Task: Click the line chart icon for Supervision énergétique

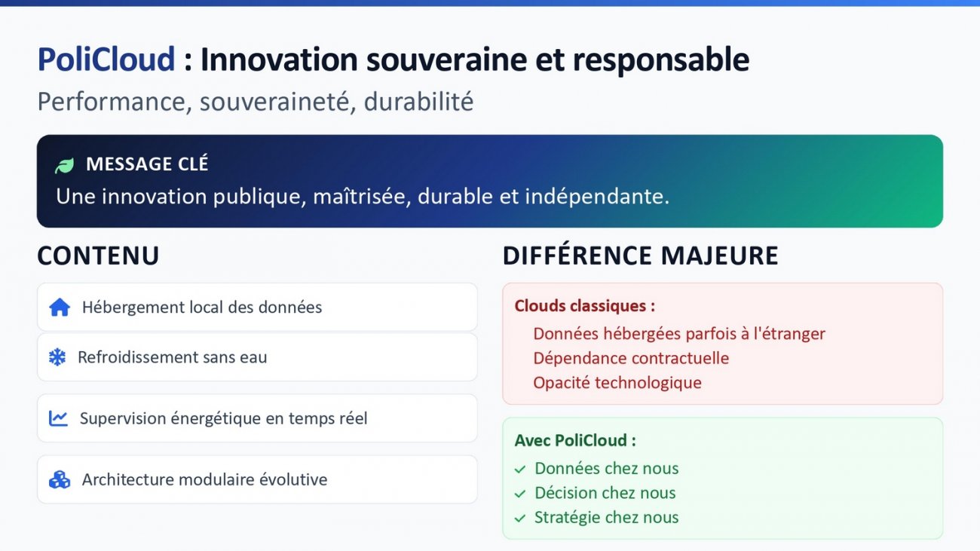Action: click(x=58, y=418)
